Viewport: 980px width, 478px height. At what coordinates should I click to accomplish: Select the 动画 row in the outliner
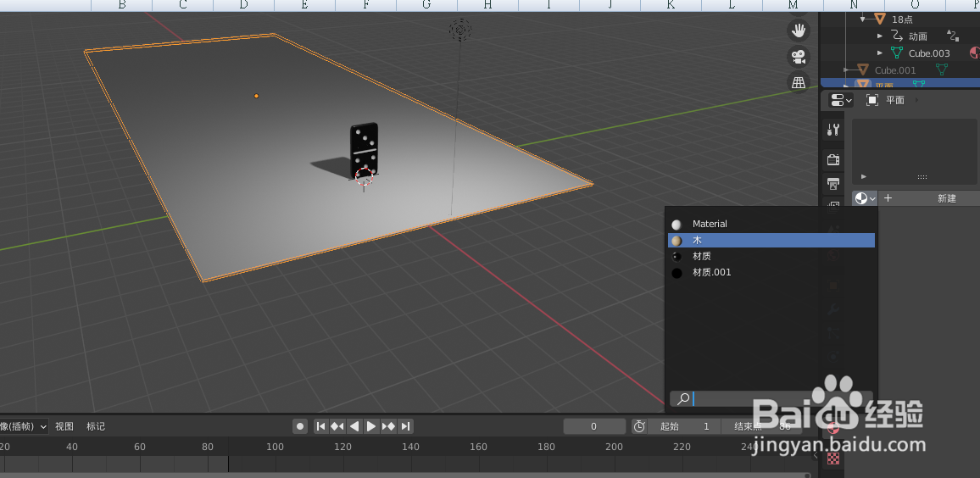coord(917,36)
